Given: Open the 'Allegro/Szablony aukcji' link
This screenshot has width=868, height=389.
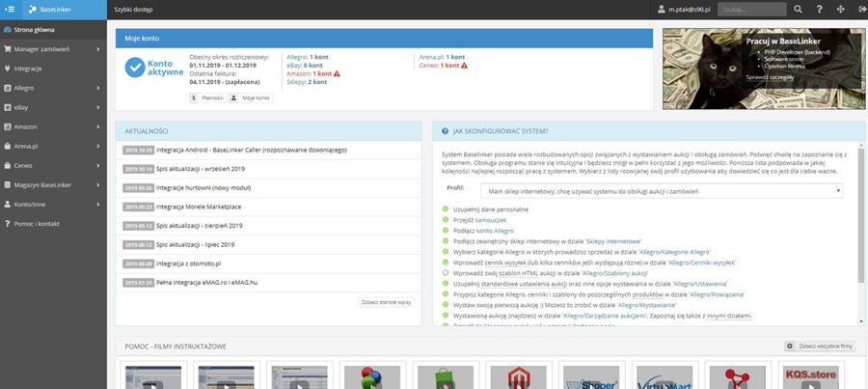Looking at the screenshot, I should [615, 273].
